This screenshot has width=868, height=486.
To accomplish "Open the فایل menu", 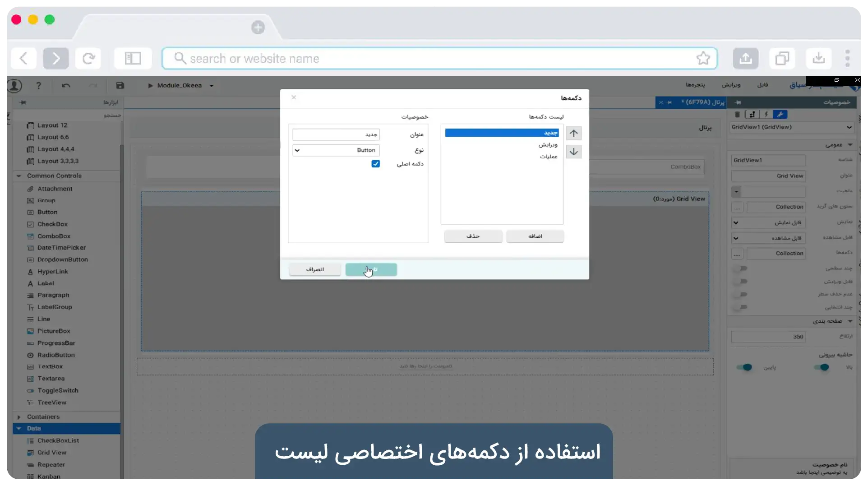I will pos(762,85).
